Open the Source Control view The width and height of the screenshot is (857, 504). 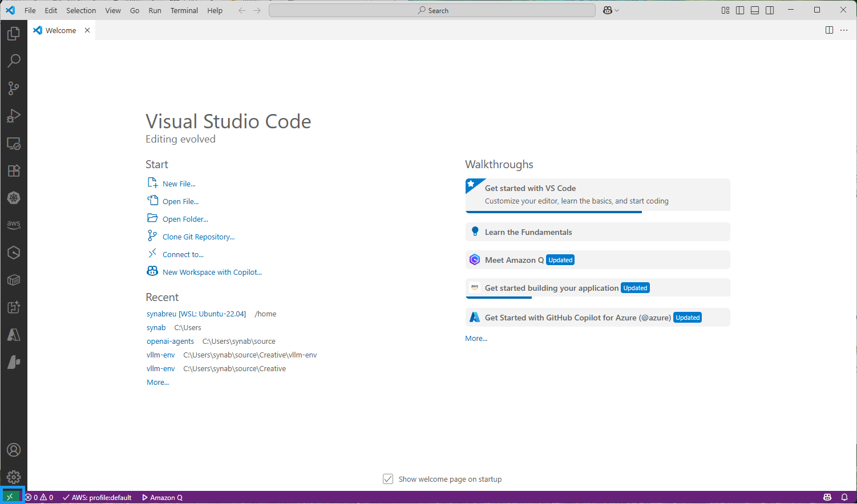tap(14, 88)
